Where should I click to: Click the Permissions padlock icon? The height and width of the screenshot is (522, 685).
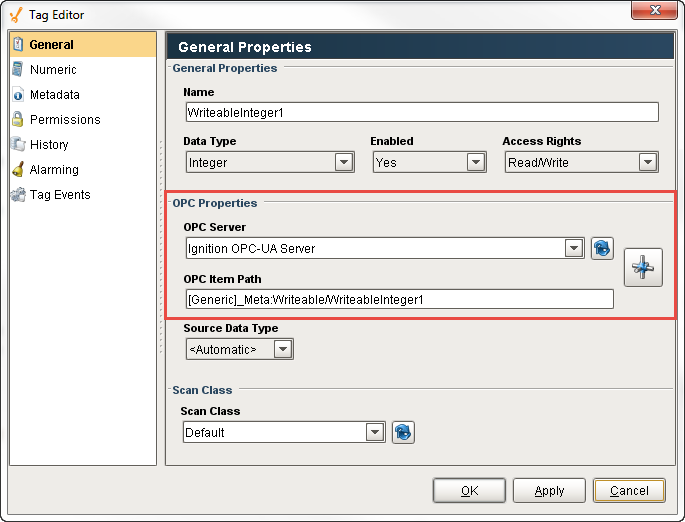pyautogui.click(x=17, y=119)
